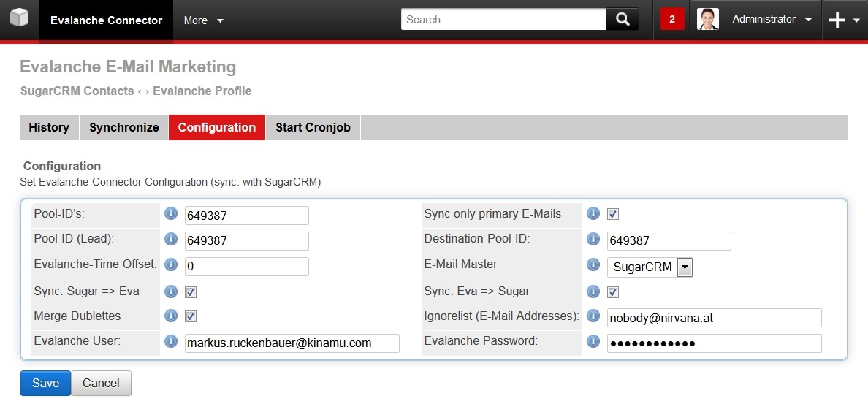Click the Destination-Pool-ID input field

pos(669,241)
